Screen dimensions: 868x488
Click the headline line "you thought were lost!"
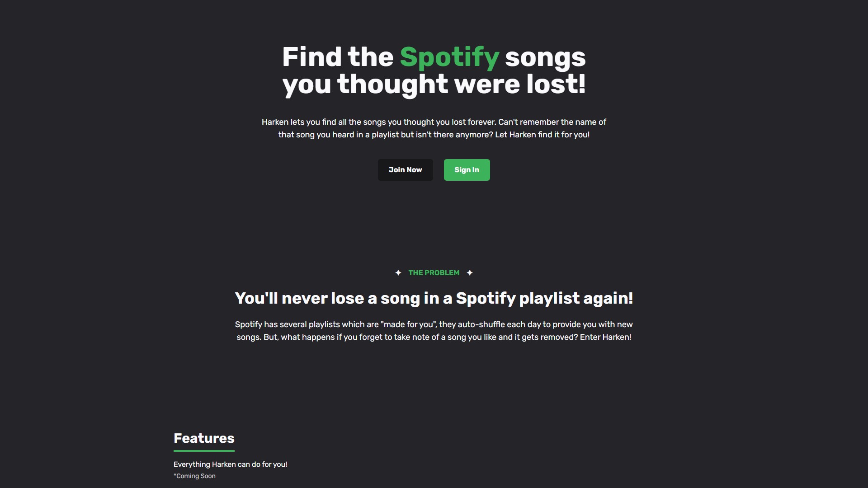pos(434,84)
